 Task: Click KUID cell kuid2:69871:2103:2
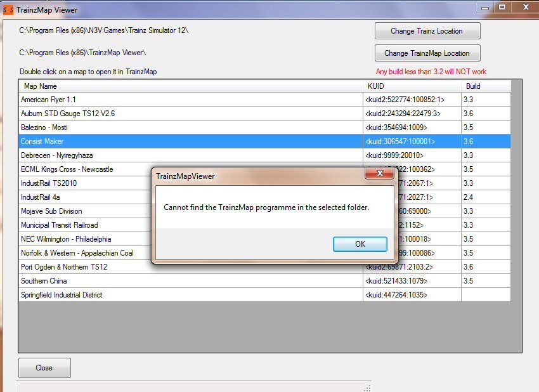[412, 268]
